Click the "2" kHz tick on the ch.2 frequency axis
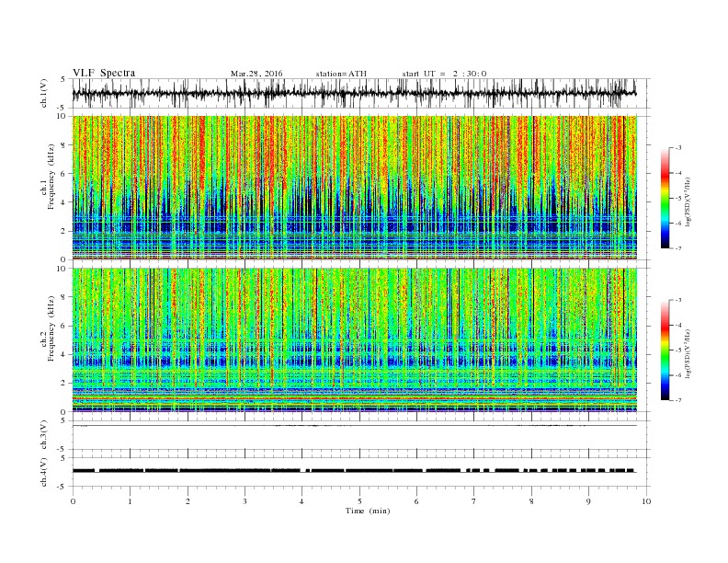728x563 pixels. [64, 383]
